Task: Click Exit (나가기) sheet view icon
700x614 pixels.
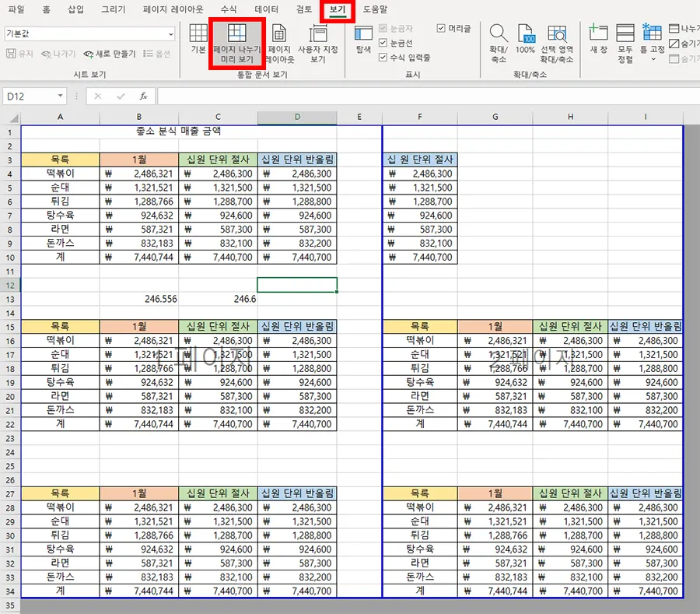Action: [46, 54]
